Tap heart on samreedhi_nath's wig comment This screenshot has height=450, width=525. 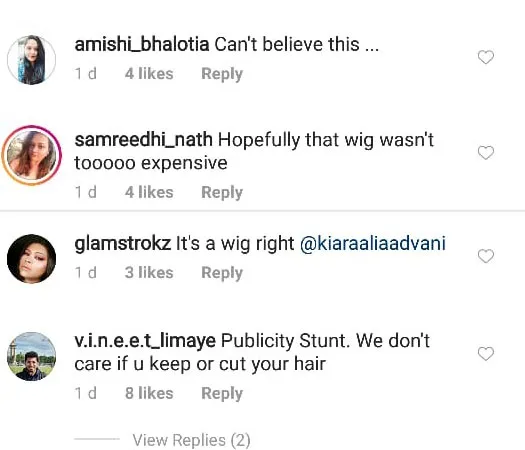[485, 153]
